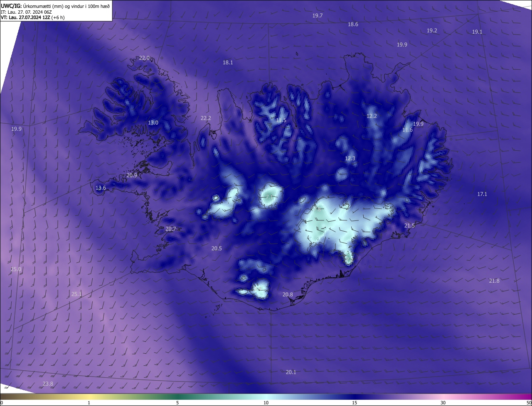
Task: Click the 12.2 value label
Action: point(372,116)
